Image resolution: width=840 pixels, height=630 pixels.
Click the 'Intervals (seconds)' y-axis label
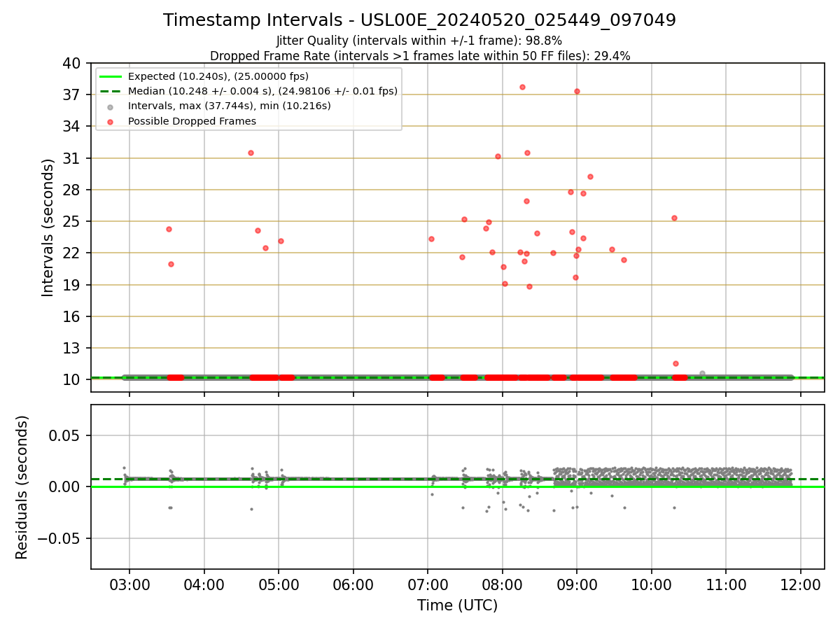(x=48, y=227)
